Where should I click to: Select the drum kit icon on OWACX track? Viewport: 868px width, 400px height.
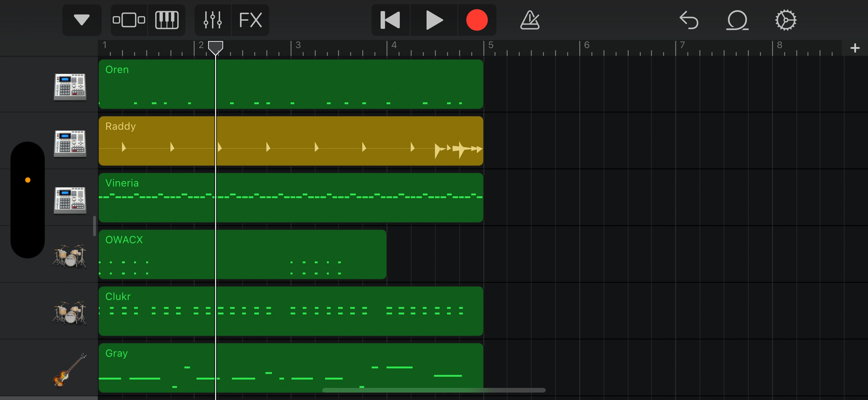tap(70, 256)
